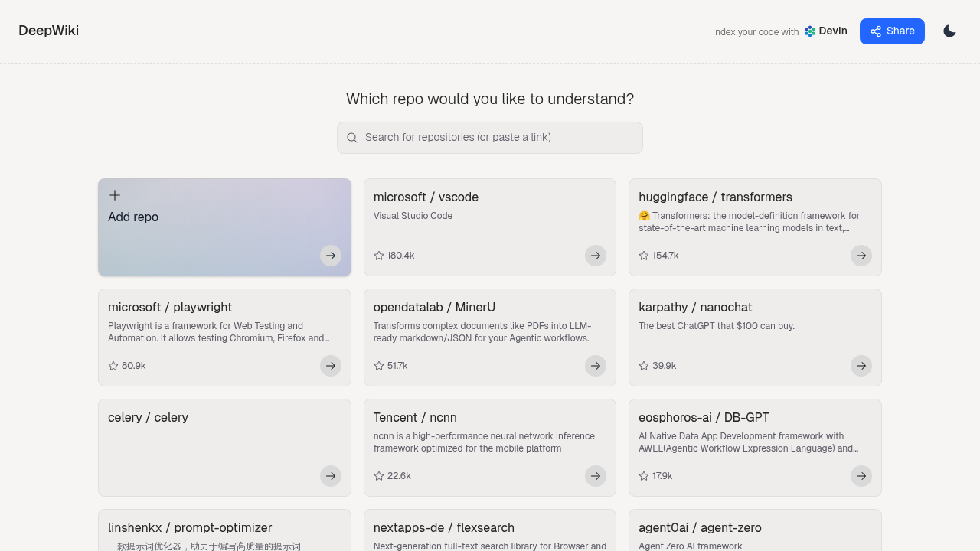
Task: Click the Devin logo icon in the header
Action: [x=809, y=31]
